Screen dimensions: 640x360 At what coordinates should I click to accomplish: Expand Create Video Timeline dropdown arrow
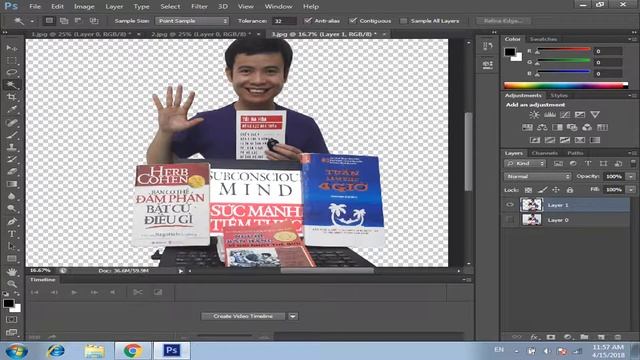[293, 316]
